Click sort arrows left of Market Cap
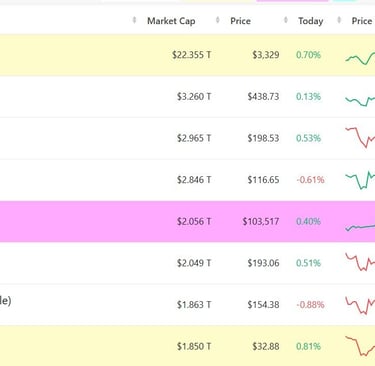Screen dimensions: 375x366 click(x=134, y=20)
